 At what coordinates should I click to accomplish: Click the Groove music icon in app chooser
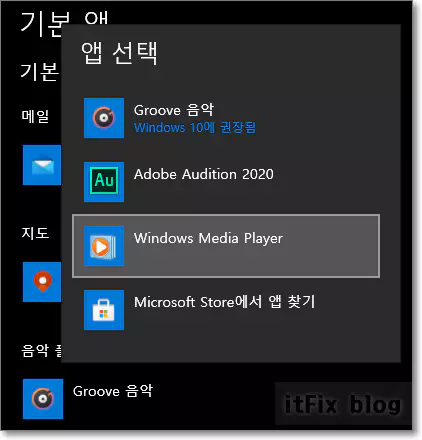click(x=104, y=118)
